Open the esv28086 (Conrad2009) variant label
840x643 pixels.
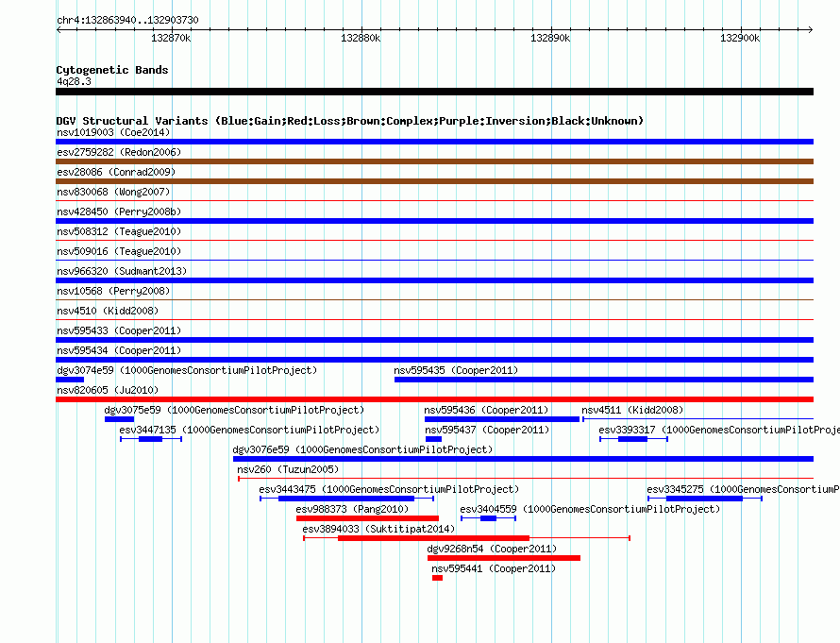pos(116,172)
